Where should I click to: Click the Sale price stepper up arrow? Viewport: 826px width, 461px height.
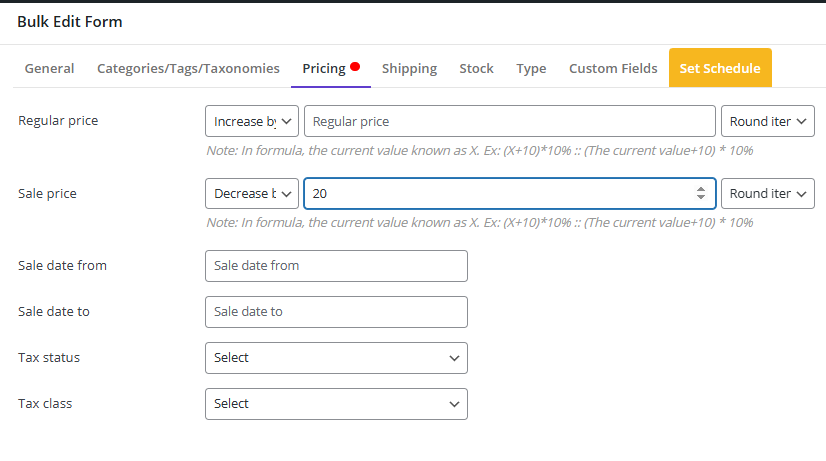[x=701, y=190]
